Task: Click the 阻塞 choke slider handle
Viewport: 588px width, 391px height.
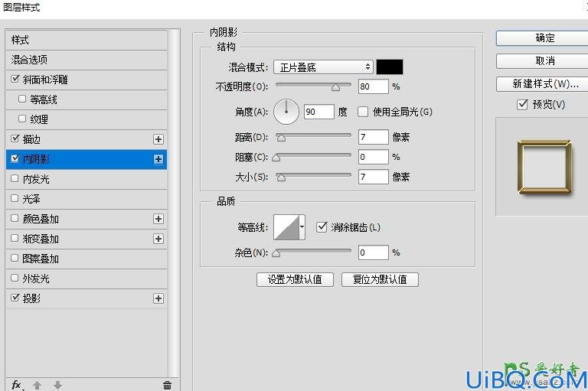Action: (x=276, y=158)
